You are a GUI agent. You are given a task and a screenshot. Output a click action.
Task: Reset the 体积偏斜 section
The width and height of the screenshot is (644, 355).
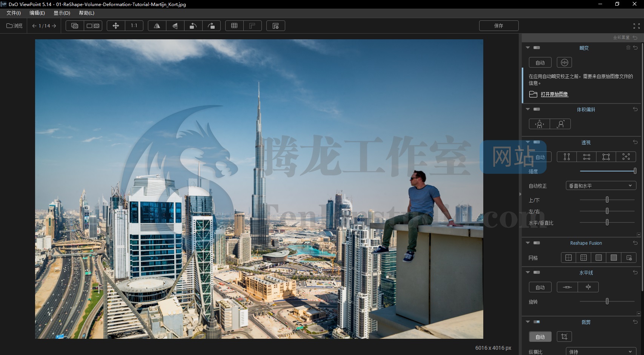pyautogui.click(x=635, y=109)
